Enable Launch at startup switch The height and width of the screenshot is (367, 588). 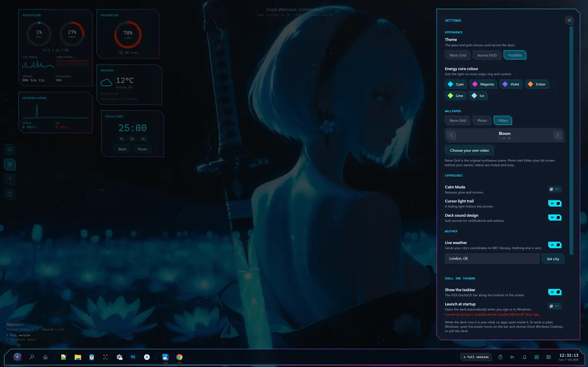tap(555, 306)
